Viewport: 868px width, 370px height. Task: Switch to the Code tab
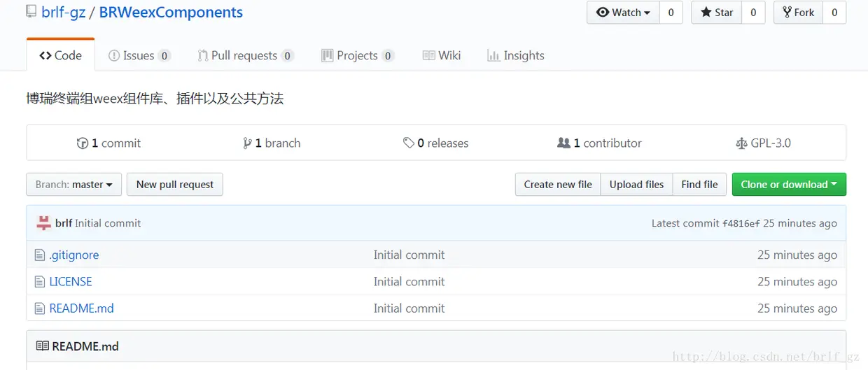(61, 55)
